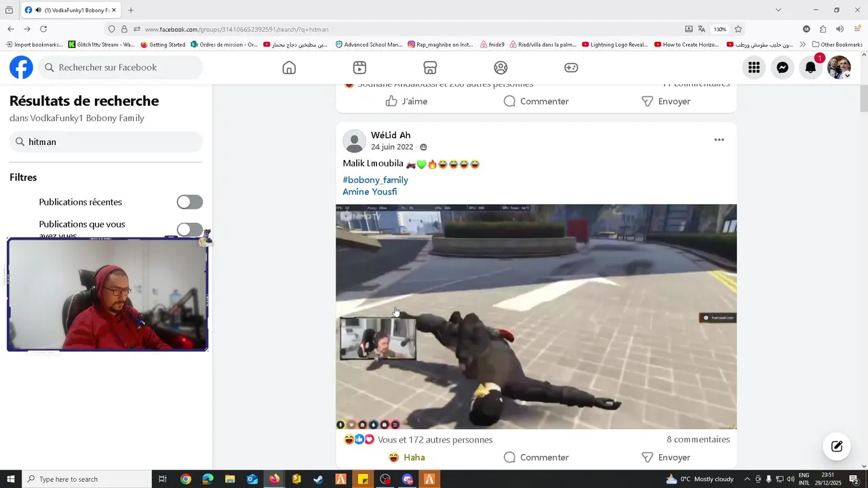Open the weather 0°C Mostly cloudy widget
This screenshot has width=868, height=488.
(x=700, y=479)
